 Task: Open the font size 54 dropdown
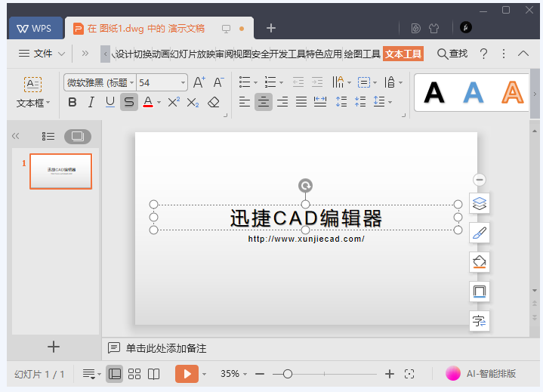point(183,82)
